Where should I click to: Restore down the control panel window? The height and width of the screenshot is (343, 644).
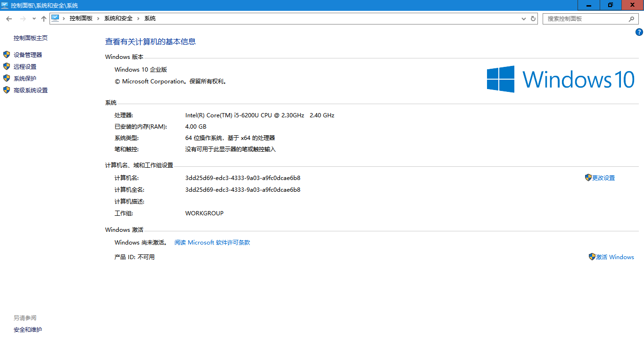[611, 5]
